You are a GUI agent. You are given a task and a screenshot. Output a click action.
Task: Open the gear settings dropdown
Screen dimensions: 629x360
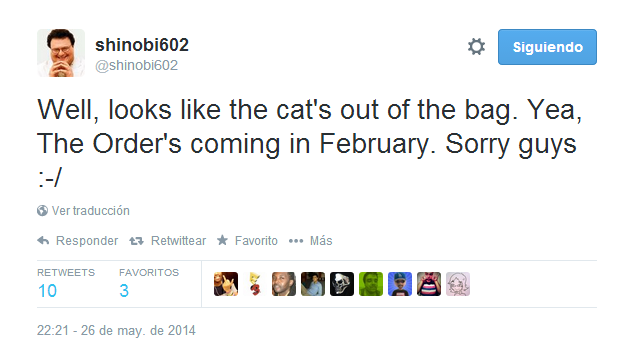pos(476,47)
